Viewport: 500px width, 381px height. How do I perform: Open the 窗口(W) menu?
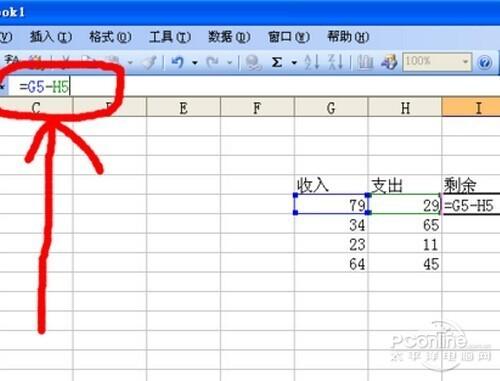point(289,37)
